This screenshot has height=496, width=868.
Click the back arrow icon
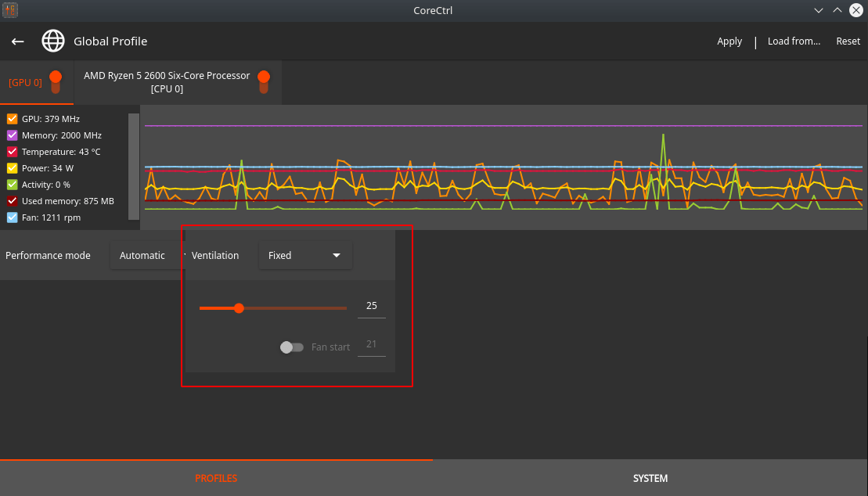(18, 41)
